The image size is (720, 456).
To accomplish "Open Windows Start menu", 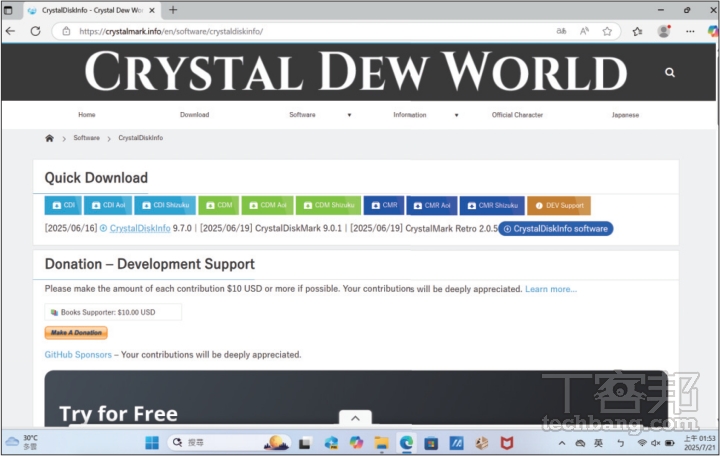I will coord(152,442).
